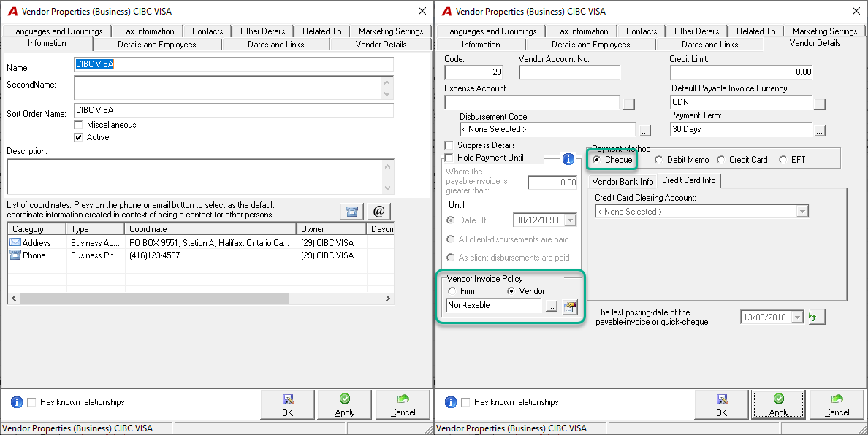Image resolution: width=868 pixels, height=435 pixels.
Task: Toggle the Miscellaneous checkbox
Action: click(x=79, y=125)
